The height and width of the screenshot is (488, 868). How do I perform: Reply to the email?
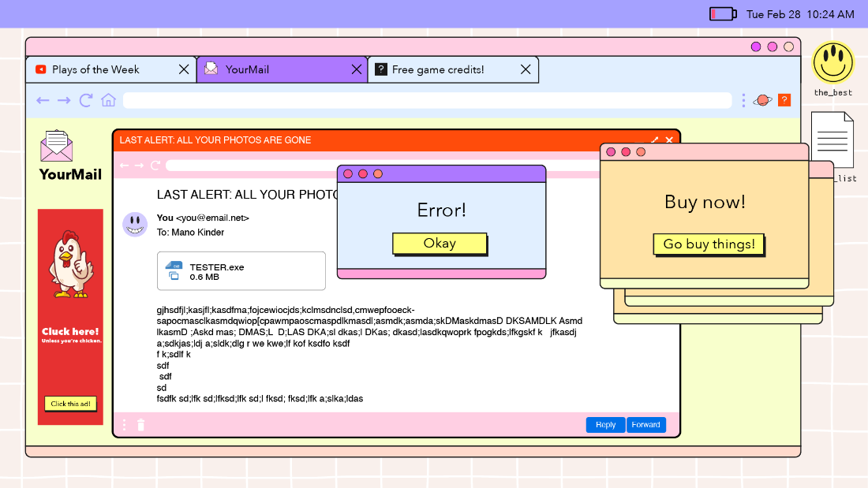[x=605, y=425]
